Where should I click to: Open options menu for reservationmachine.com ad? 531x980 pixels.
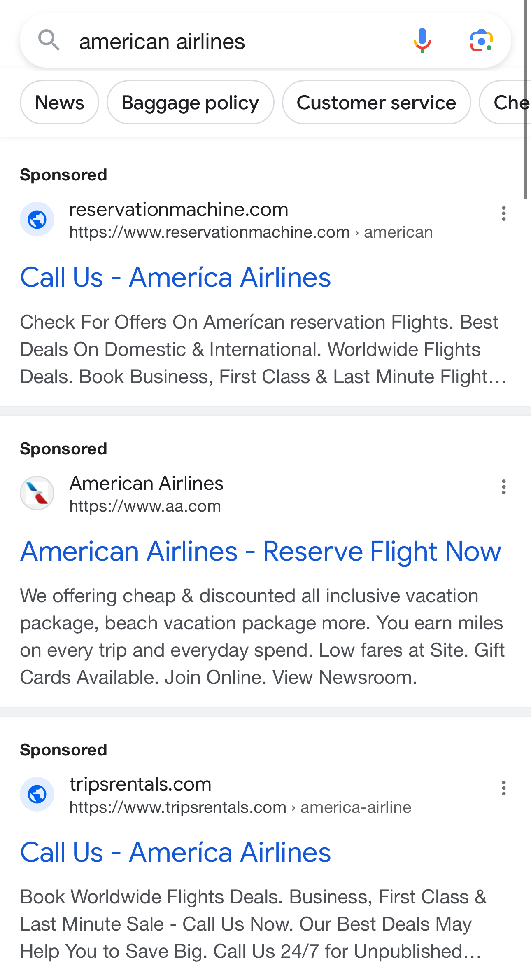(x=503, y=213)
